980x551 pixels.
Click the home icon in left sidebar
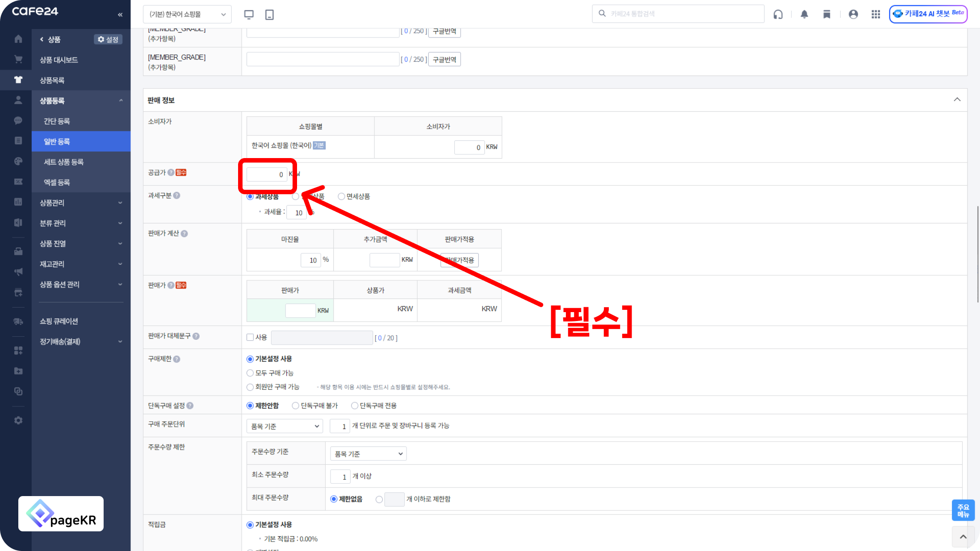point(18,39)
